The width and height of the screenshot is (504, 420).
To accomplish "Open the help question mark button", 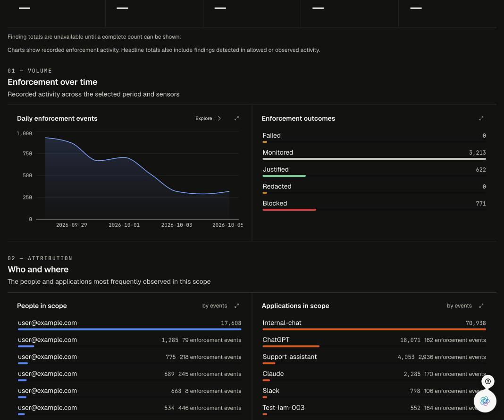I will (x=487, y=381).
